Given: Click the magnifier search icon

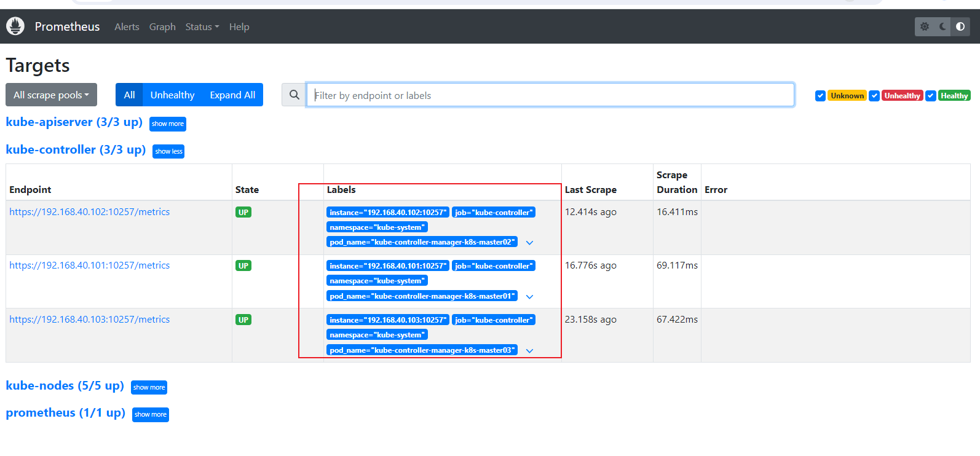Looking at the screenshot, I should [x=294, y=95].
